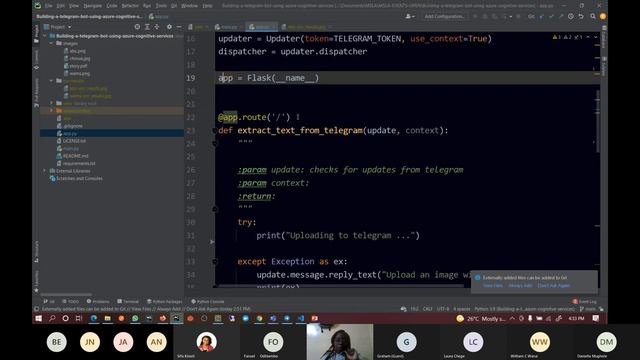Open Git history clock icon
This screenshot has height=360, width=640.
[x=571, y=16]
